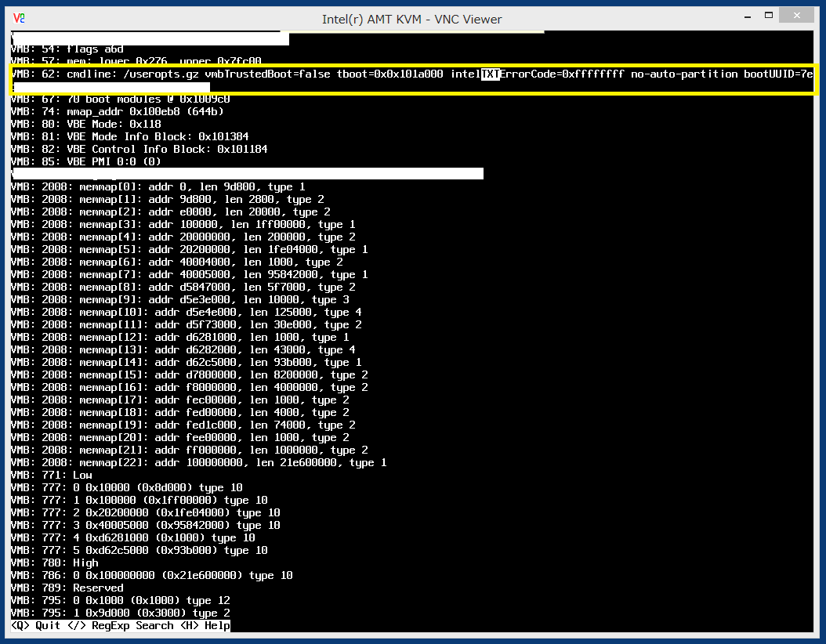
Task: Click the line 'VMB: 771: Low'
Action: pyautogui.click(x=52, y=476)
